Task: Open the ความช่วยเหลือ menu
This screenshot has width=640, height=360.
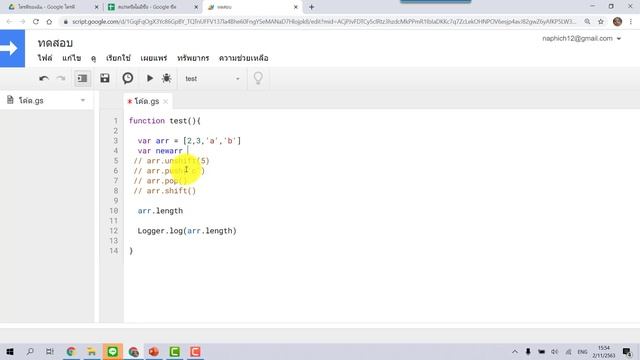Action: coord(243,58)
